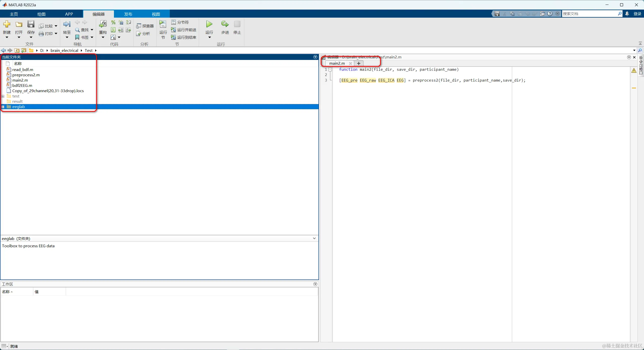Collapse the eeglab folder details panel
The width and height of the screenshot is (644, 350).
(314, 238)
